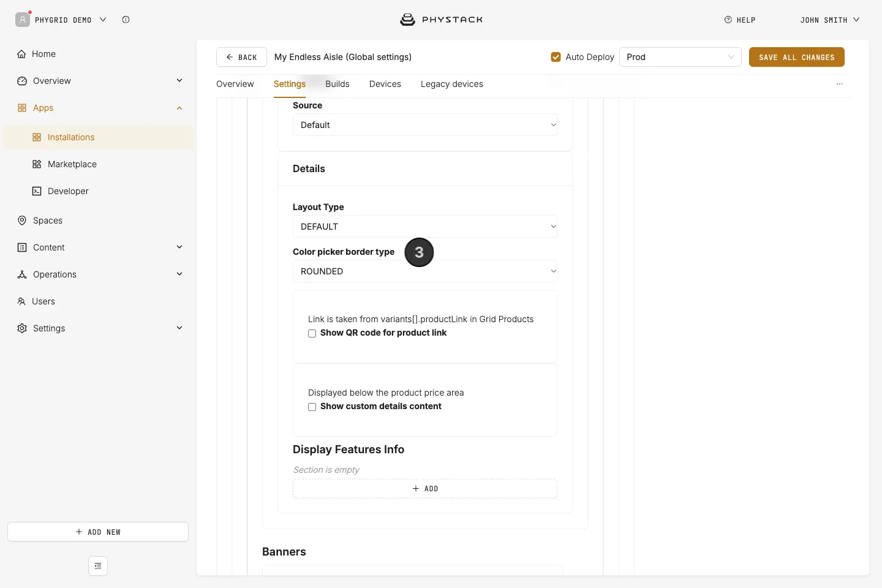Switch to the Legacy devices tab
The height and width of the screenshot is (588, 882).
(x=452, y=84)
